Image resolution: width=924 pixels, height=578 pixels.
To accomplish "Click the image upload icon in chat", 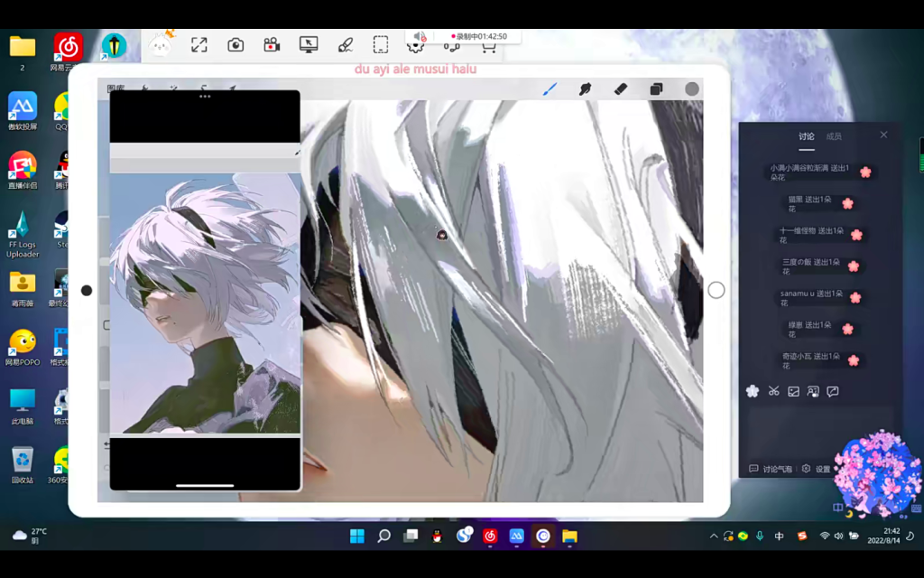I will click(793, 391).
